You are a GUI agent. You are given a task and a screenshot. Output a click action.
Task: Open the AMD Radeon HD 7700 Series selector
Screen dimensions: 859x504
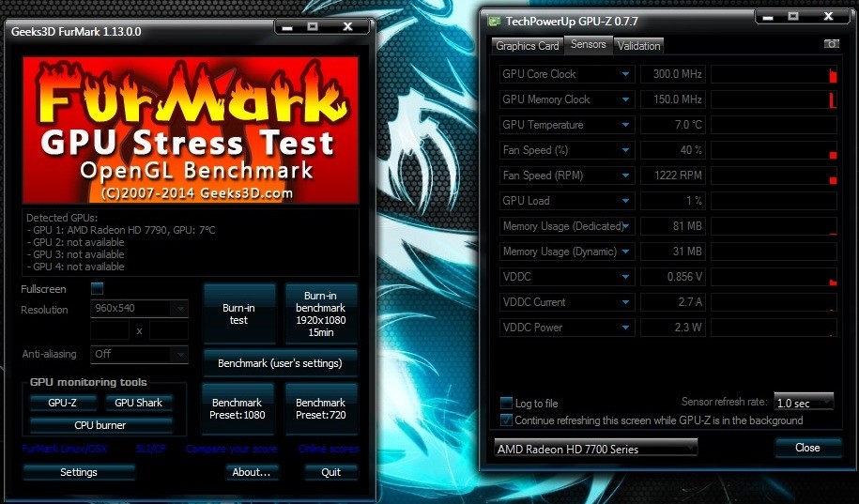pyautogui.click(x=595, y=448)
